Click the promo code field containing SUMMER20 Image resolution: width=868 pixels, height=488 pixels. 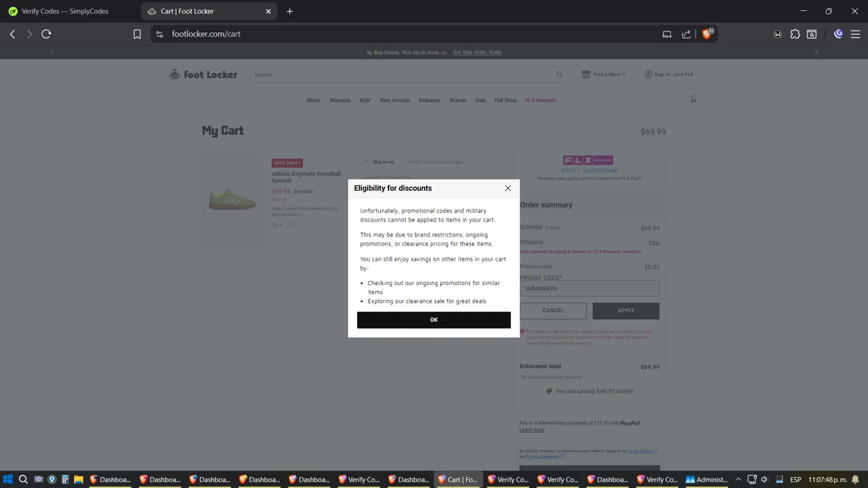589,289
